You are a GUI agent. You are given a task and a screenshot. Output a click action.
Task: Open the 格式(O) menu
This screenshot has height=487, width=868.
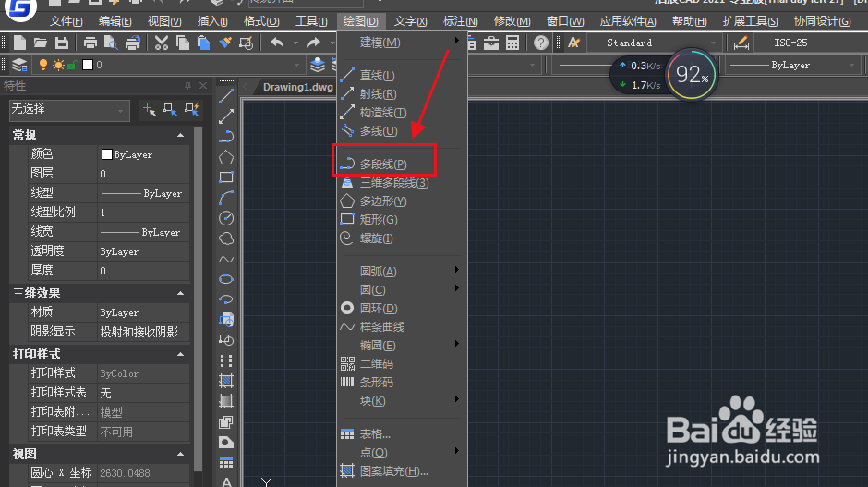click(261, 21)
